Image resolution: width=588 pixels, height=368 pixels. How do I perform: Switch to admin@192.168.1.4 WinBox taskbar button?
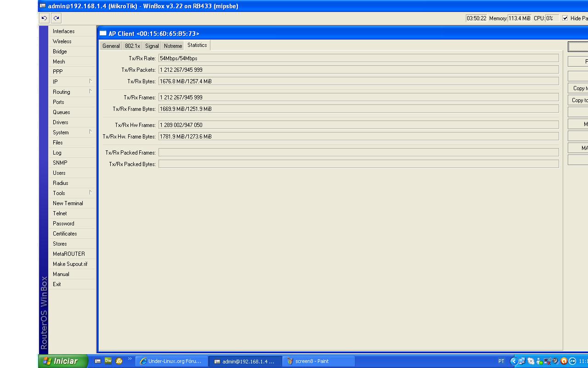245,361
